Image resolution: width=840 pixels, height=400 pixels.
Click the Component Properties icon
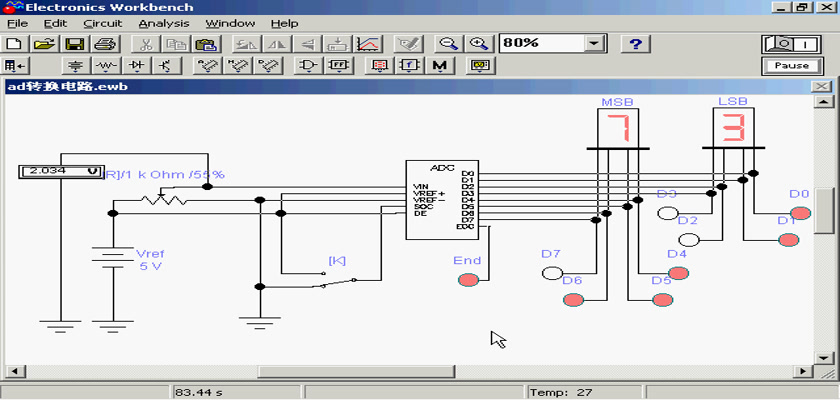[409, 43]
